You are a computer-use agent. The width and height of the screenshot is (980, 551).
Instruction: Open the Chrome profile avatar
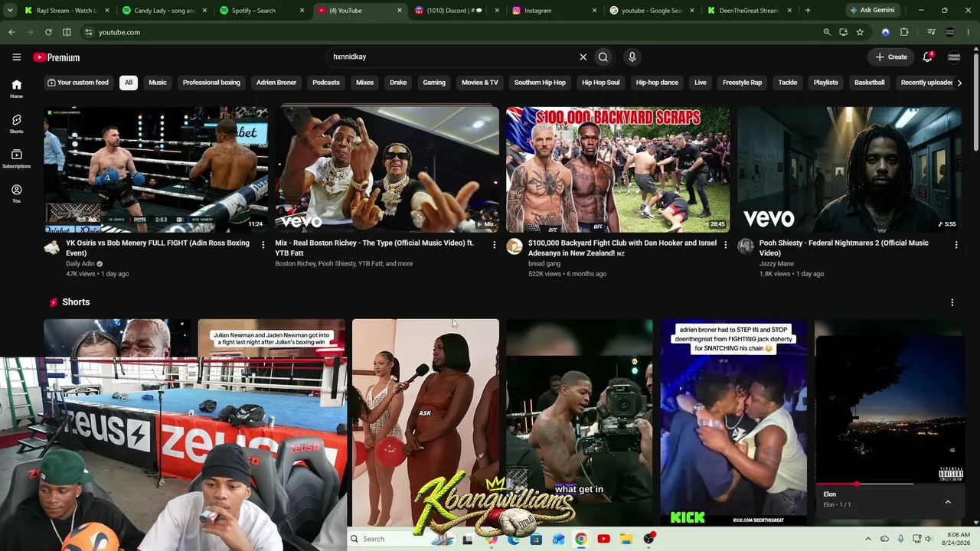click(950, 32)
